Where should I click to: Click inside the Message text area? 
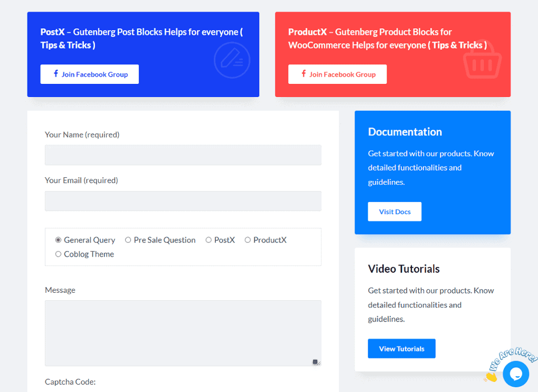[x=183, y=333]
